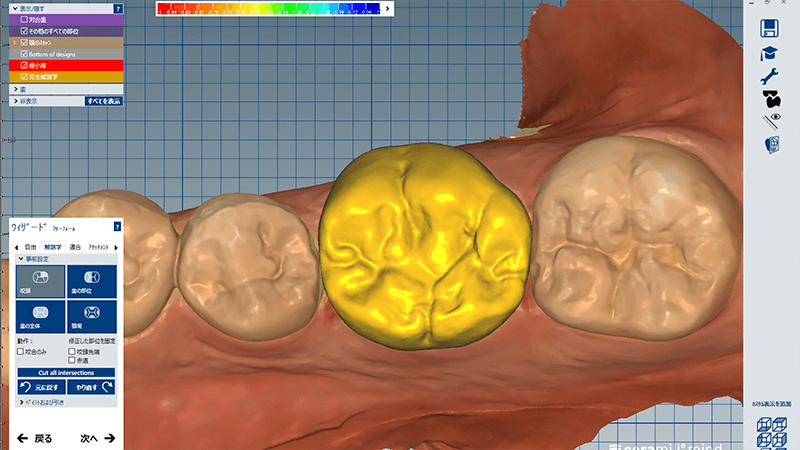Click the save floppy disk icon

coord(770,28)
